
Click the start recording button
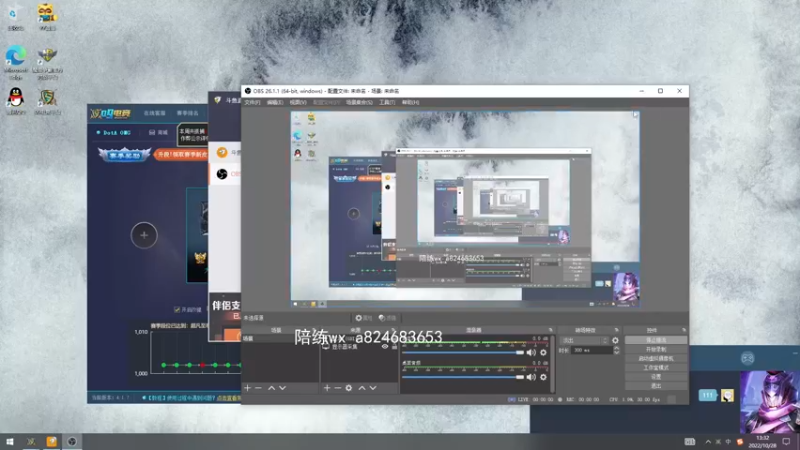(656, 349)
